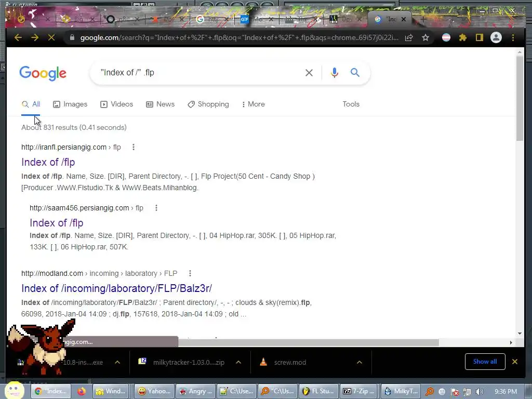
Task: Open search Tools
Action: pos(351,104)
